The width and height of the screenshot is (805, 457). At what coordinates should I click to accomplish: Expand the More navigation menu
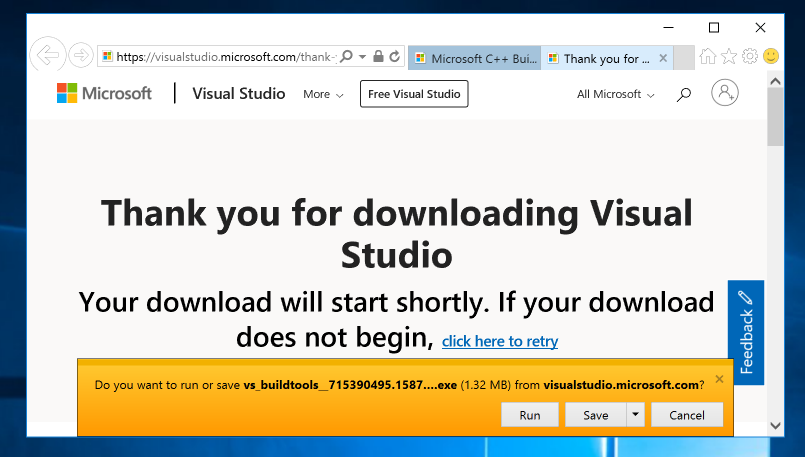click(x=323, y=94)
